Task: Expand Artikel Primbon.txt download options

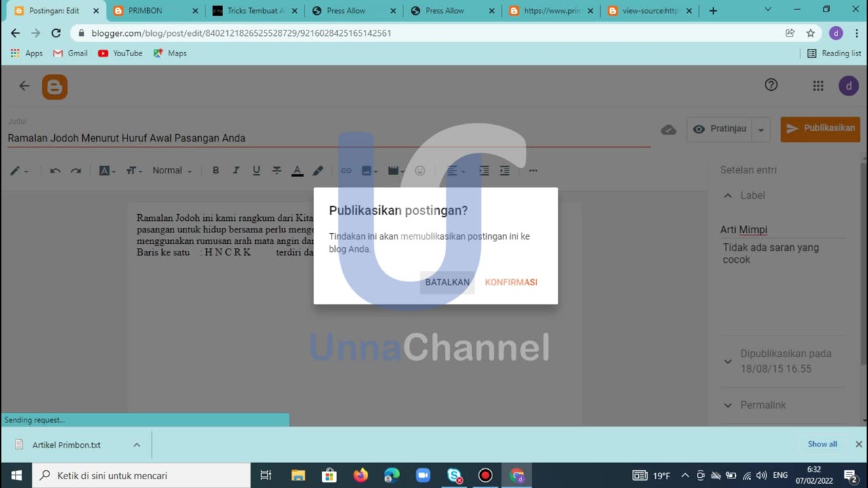Action: point(136,445)
